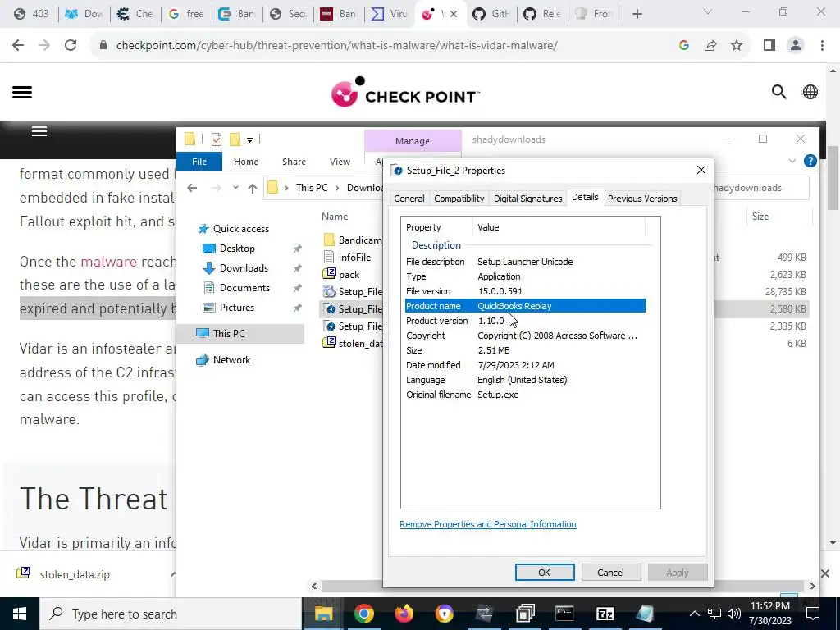Open Chrome three-dot menu
Viewport: 840px width, 630px height.
(x=822, y=46)
